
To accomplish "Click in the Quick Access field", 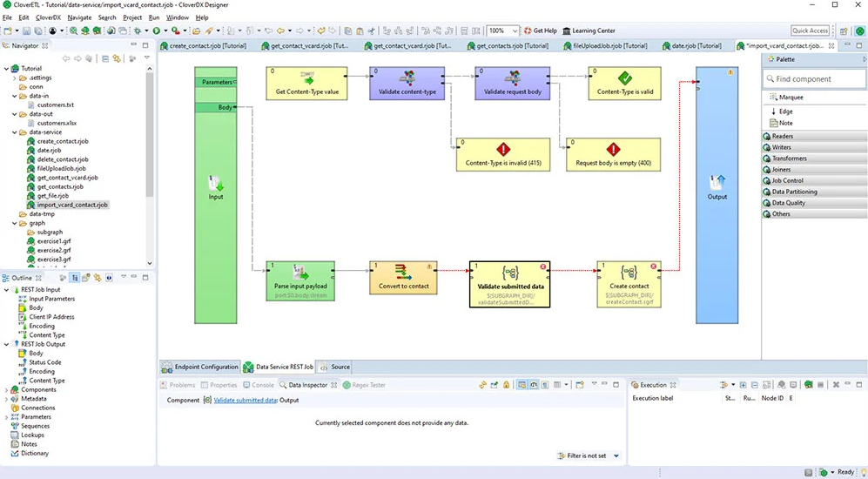I will [x=810, y=30].
